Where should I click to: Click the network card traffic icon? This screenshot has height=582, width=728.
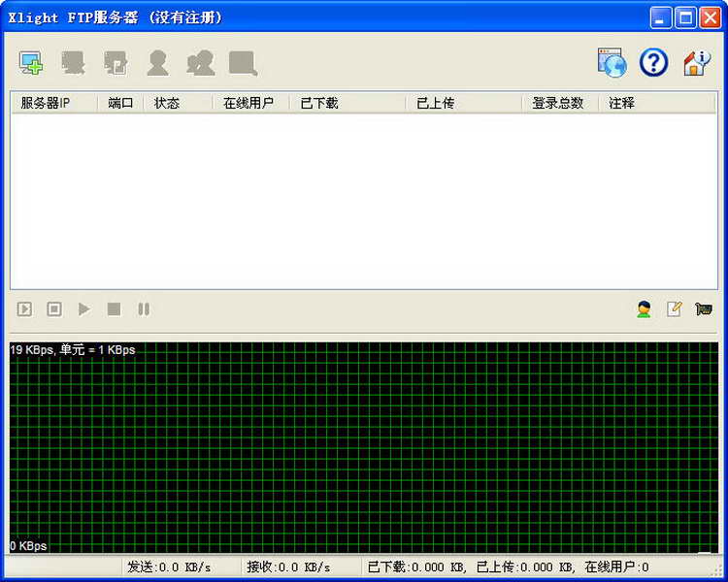pyautogui.click(x=704, y=309)
